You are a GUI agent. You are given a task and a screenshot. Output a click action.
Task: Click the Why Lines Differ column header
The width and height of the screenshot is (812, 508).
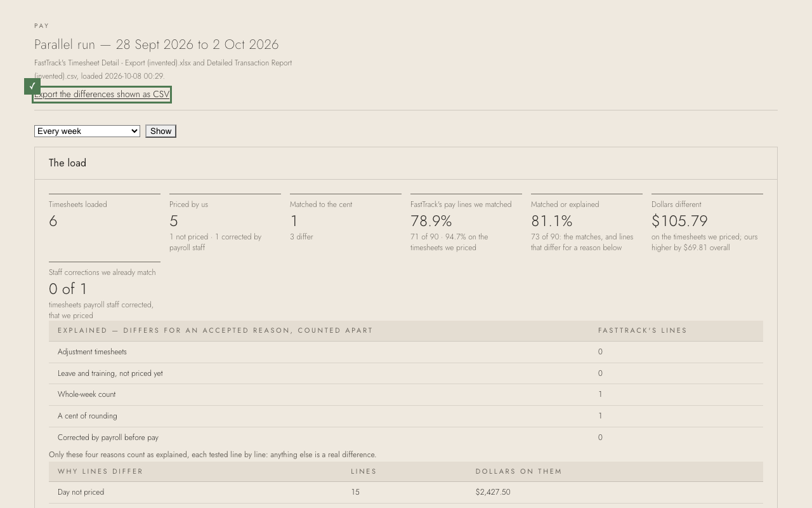click(100, 471)
